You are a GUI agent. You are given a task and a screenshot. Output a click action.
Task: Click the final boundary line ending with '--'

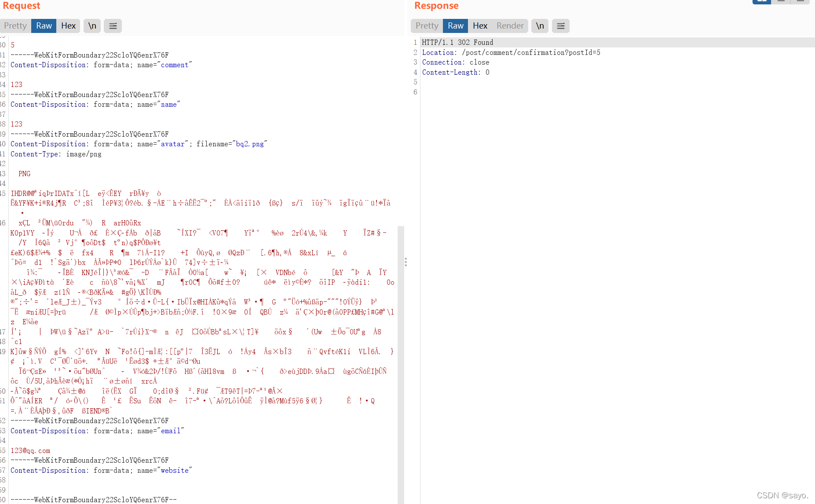[x=94, y=500]
